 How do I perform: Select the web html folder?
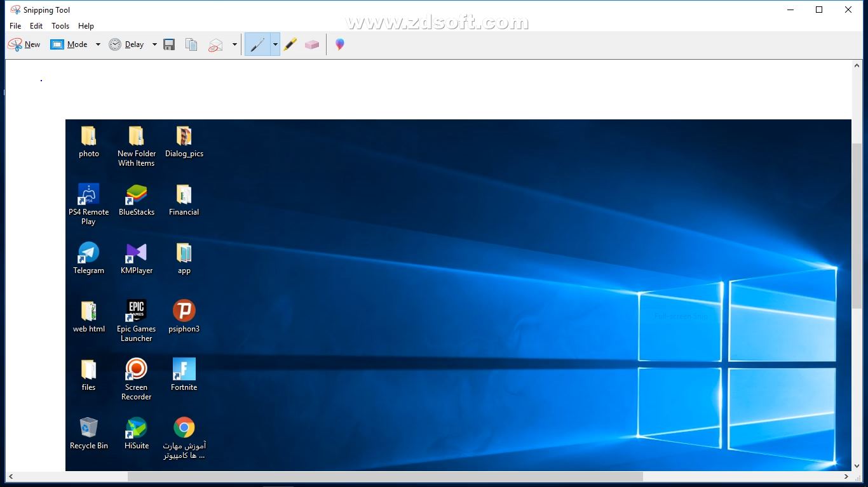(x=89, y=317)
